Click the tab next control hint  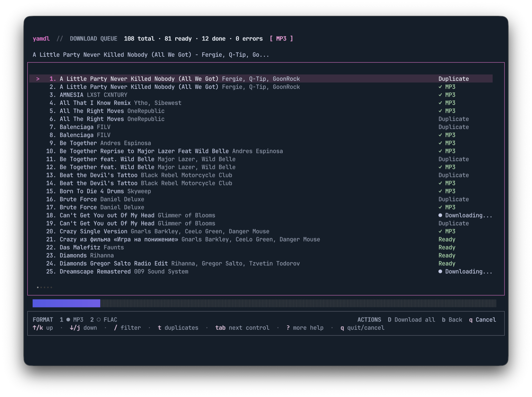point(242,328)
